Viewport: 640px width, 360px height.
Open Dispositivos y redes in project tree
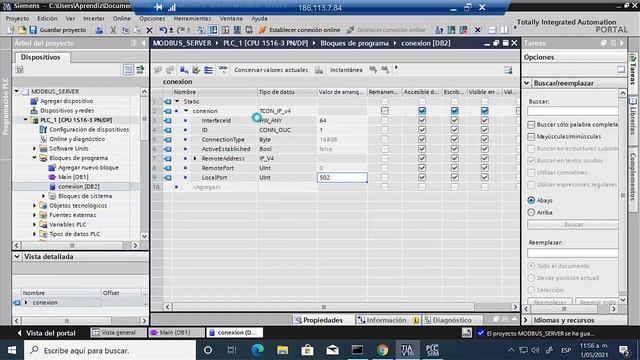[67, 110]
